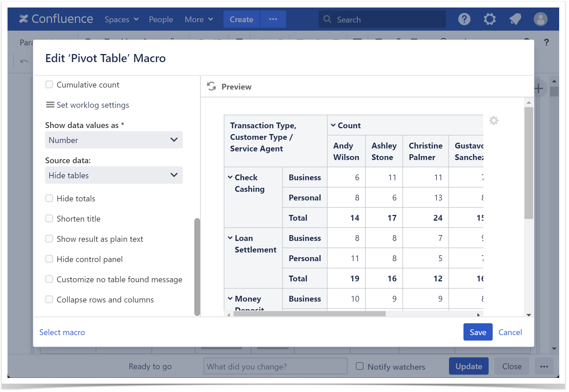Check Collapse rows and columns
This screenshot has height=392, width=569.
pos(49,299)
